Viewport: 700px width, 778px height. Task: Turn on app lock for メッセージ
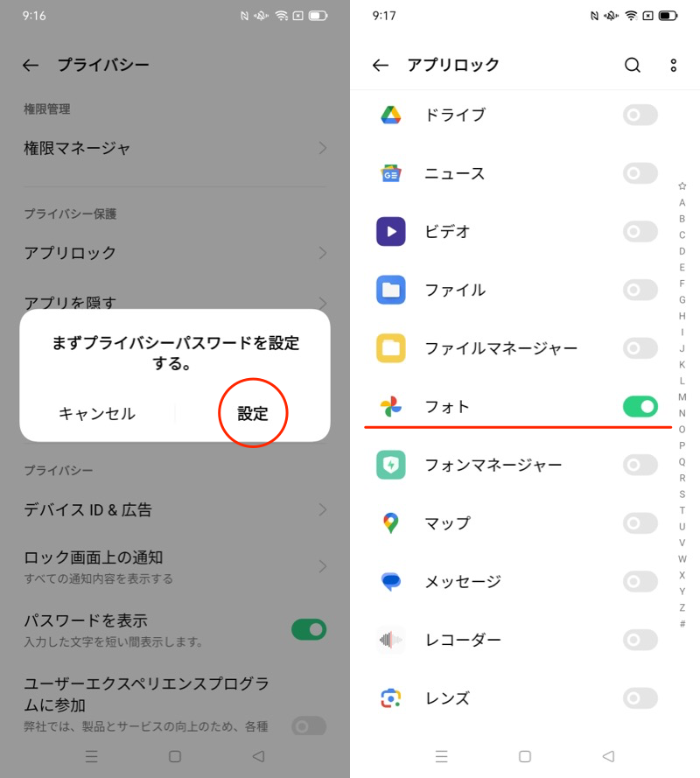(x=640, y=581)
